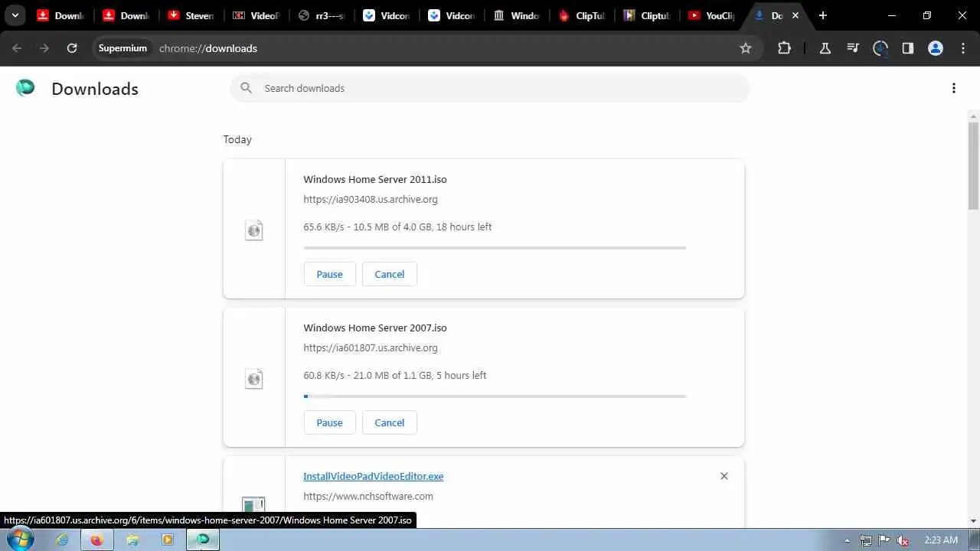This screenshot has width=980, height=551.
Task: Click the muted volume tray icon
Action: click(903, 540)
